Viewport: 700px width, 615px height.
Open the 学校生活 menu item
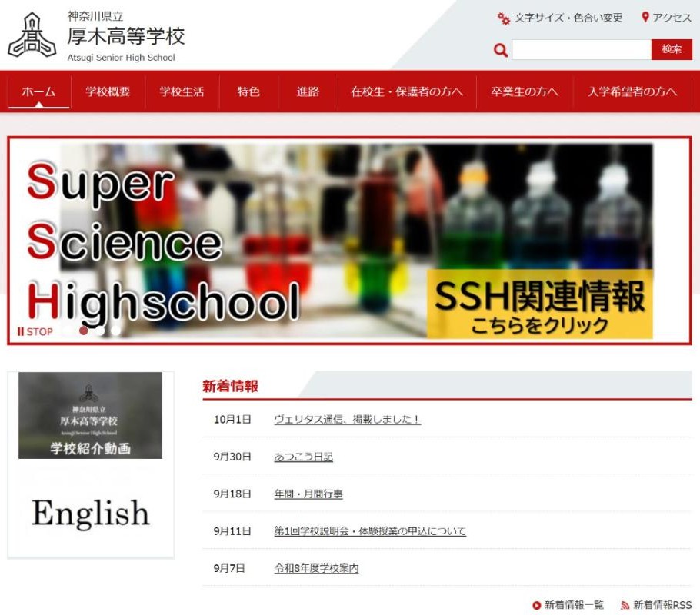pos(182,92)
